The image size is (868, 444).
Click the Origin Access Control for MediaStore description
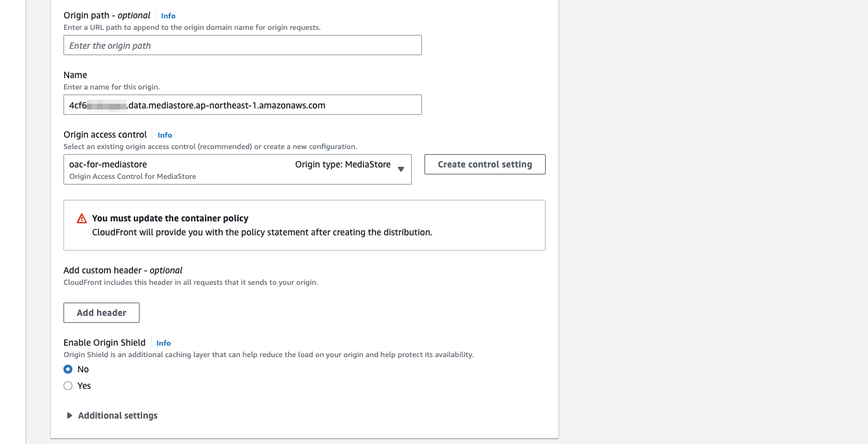[x=133, y=176]
